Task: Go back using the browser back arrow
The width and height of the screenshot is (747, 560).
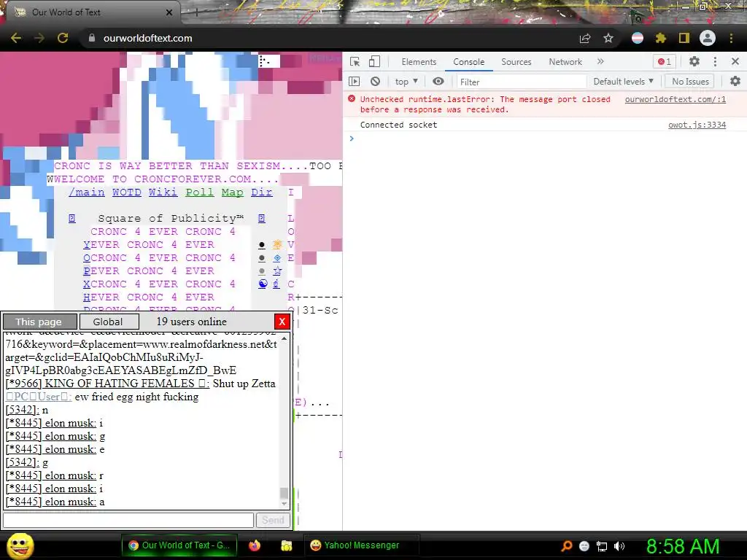Action: (x=16, y=38)
